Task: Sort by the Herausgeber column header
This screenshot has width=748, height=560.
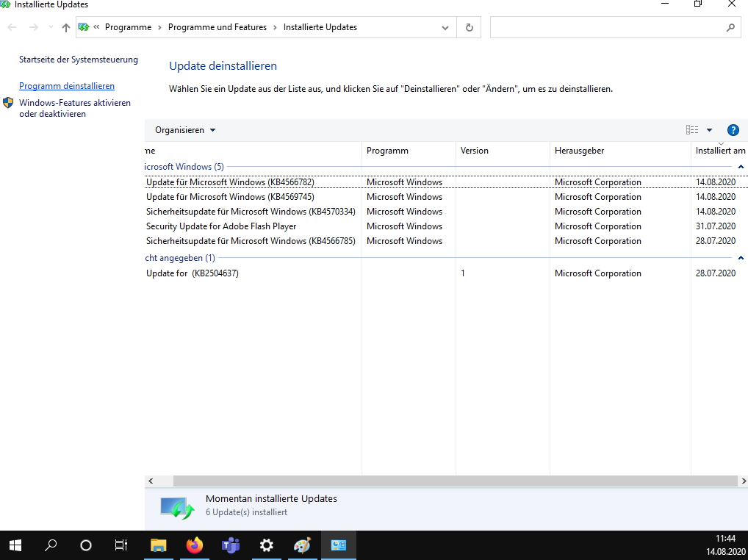Action: [x=620, y=151]
